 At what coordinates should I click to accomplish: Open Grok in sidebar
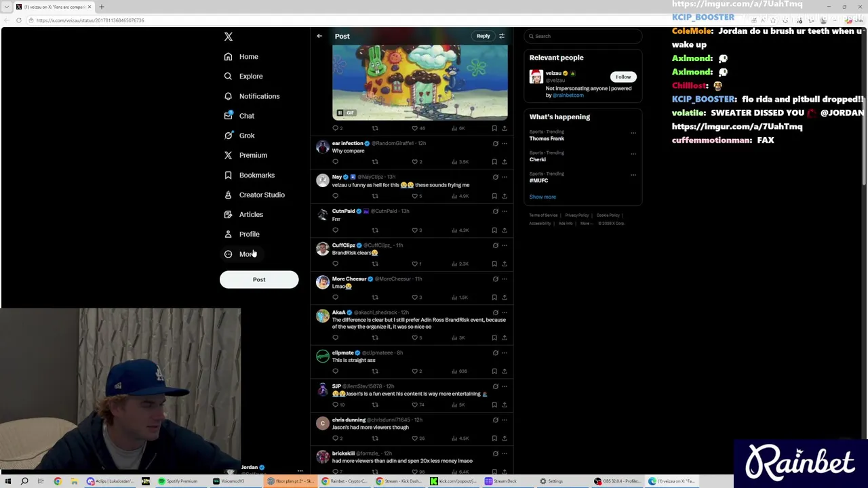(239, 136)
